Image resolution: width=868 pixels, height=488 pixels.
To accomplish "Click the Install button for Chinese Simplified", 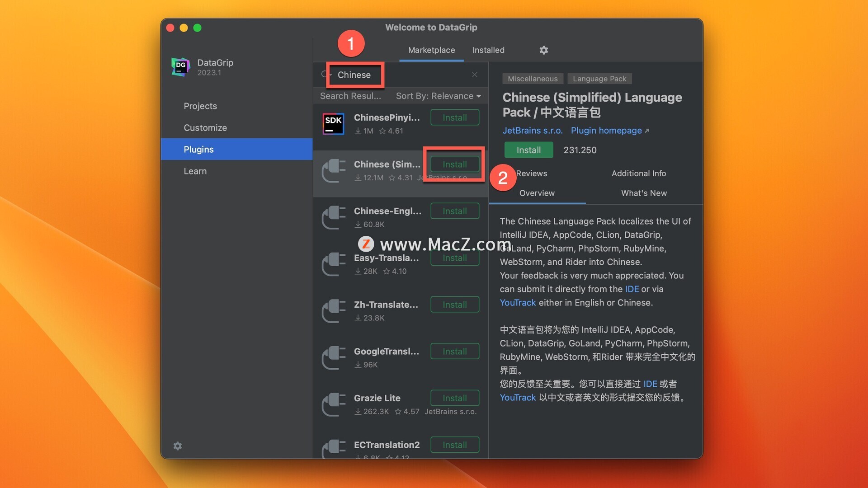I will point(454,164).
